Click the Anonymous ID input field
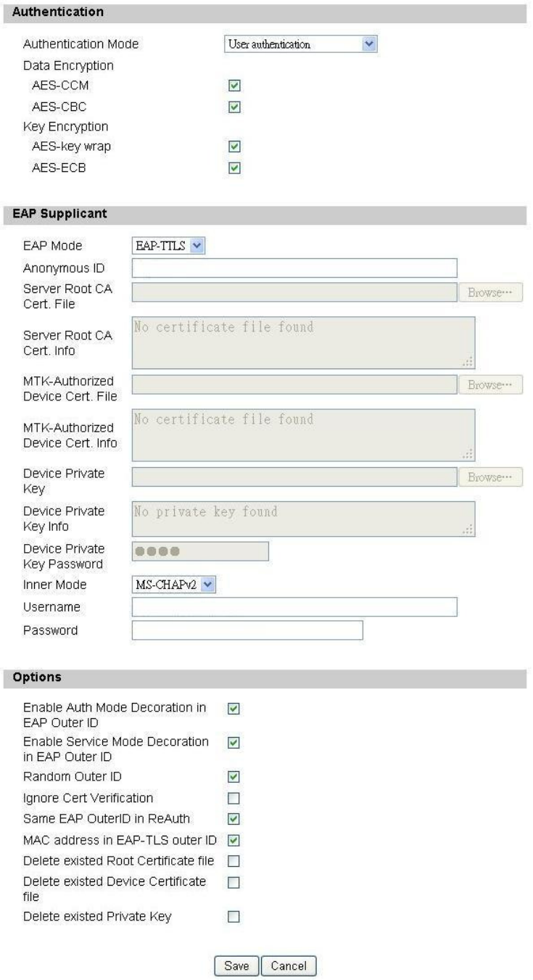 294,268
